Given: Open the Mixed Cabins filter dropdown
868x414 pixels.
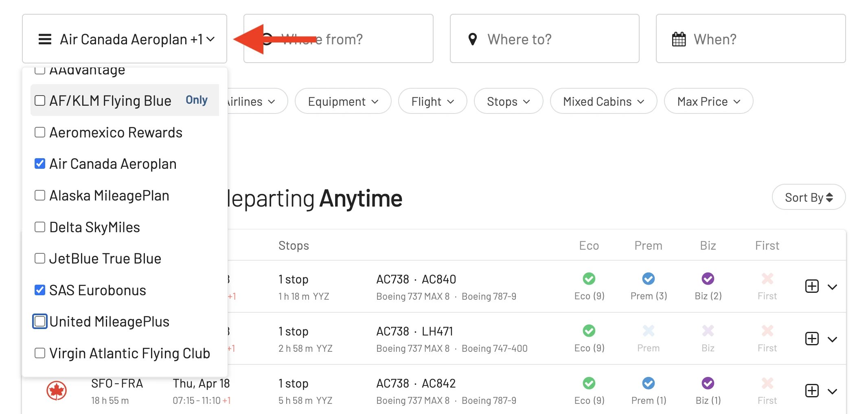Looking at the screenshot, I should pyautogui.click(x=603, y=101).
